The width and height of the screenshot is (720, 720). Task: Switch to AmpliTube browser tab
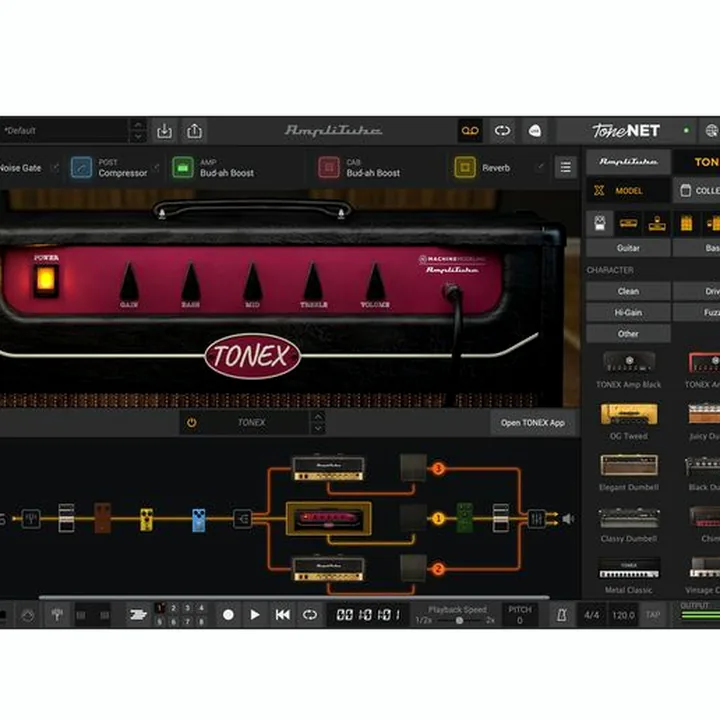628,162
